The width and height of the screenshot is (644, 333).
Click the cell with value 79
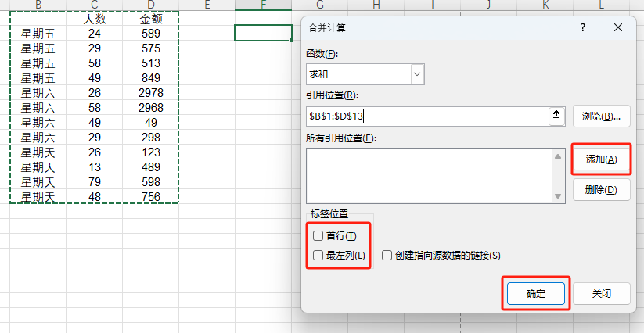click(95, 181)
